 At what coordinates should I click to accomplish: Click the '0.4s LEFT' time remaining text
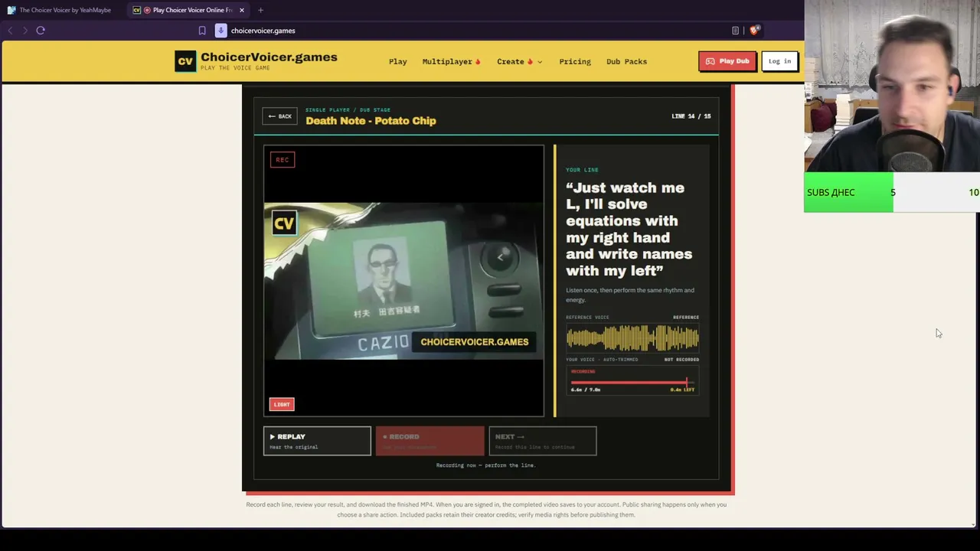tap(682, 390)
